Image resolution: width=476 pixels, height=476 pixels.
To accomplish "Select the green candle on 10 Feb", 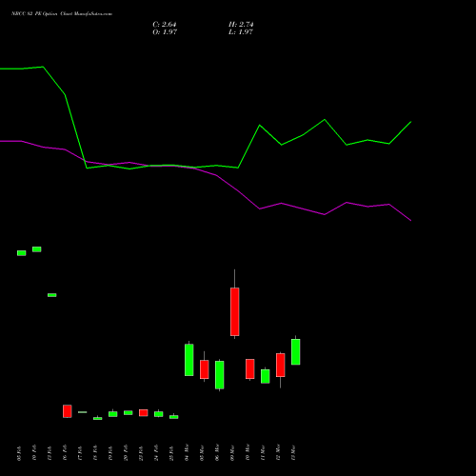I will pyautogui.click(x=37, y=249).
